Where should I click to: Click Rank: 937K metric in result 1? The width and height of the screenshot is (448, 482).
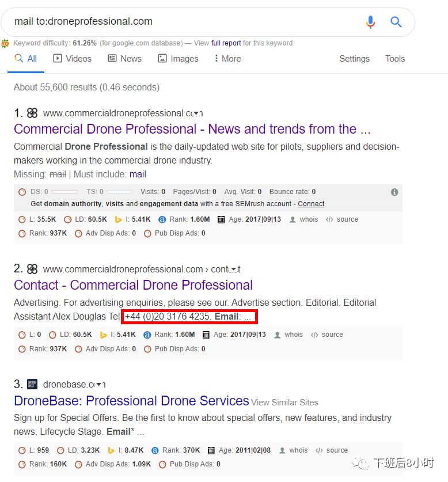[x=43, y=233]
